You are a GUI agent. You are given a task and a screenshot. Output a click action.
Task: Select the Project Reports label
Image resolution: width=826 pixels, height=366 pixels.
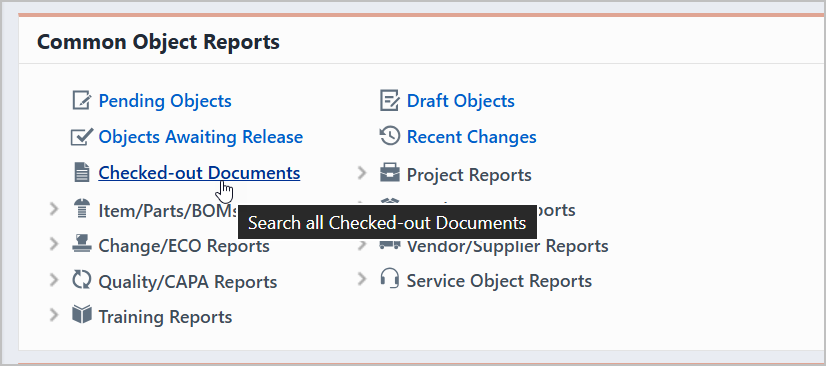pyautogui.click(x=469, y=175)
